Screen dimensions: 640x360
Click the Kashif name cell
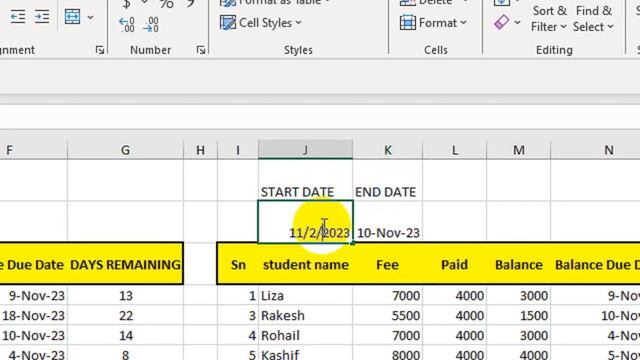[305, 353]
